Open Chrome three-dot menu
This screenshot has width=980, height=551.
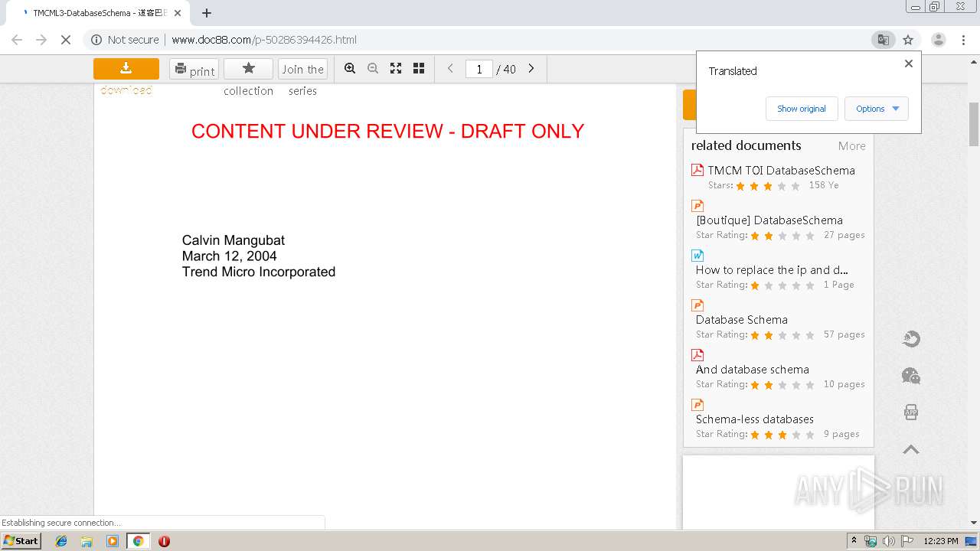[964, 40]
